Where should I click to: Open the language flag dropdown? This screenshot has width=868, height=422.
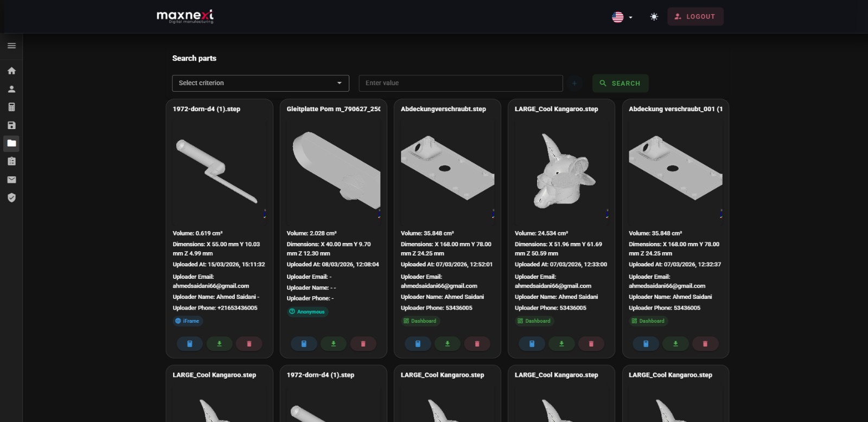622,17
